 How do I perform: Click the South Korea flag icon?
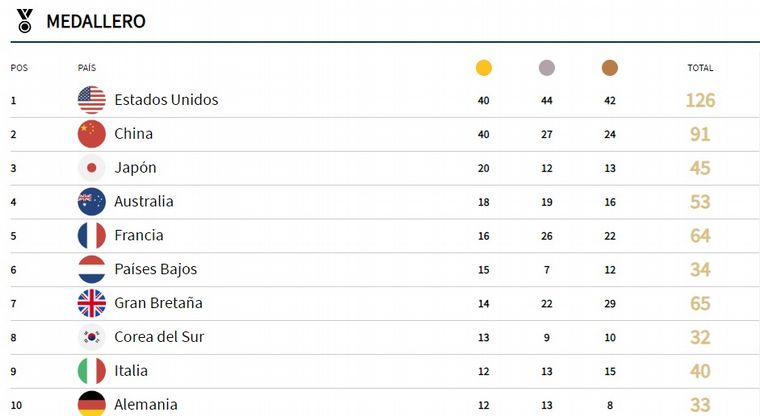92,337
